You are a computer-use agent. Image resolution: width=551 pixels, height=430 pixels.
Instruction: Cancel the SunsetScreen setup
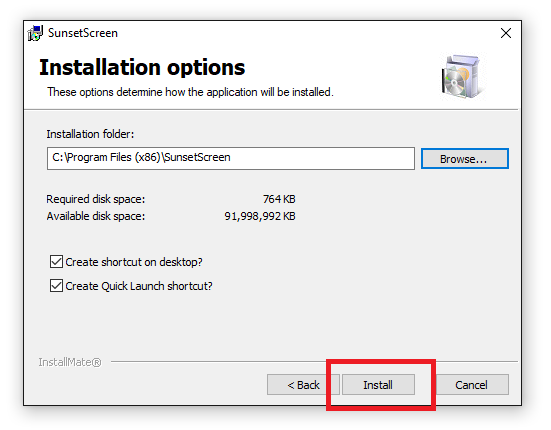click(471, 385)
